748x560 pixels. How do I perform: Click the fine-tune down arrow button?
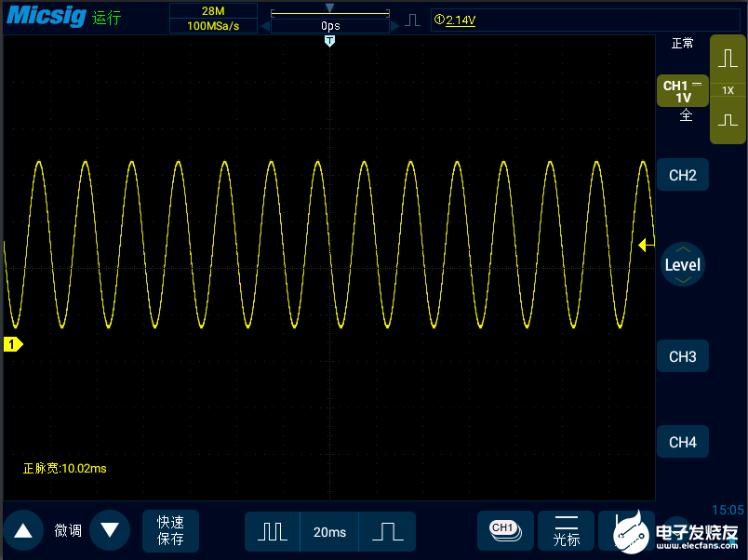pyautogui.click(x=110, y=530)
